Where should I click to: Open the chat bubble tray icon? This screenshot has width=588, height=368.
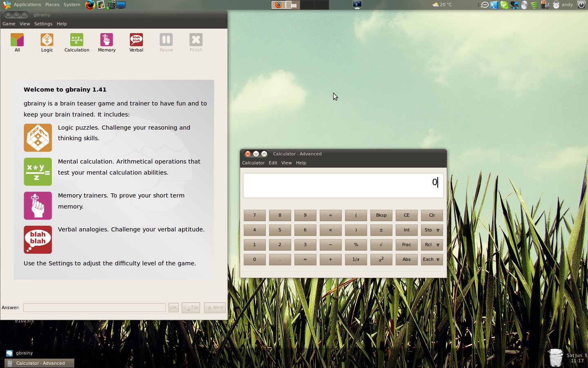pyautogui.click(x=485, y=5)
